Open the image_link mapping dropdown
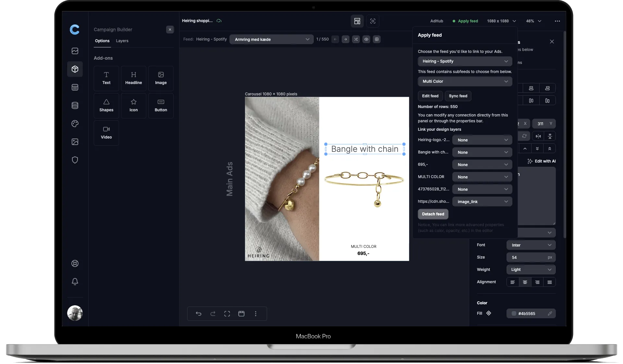The image size is (623, 364). [x=482, y=201]
